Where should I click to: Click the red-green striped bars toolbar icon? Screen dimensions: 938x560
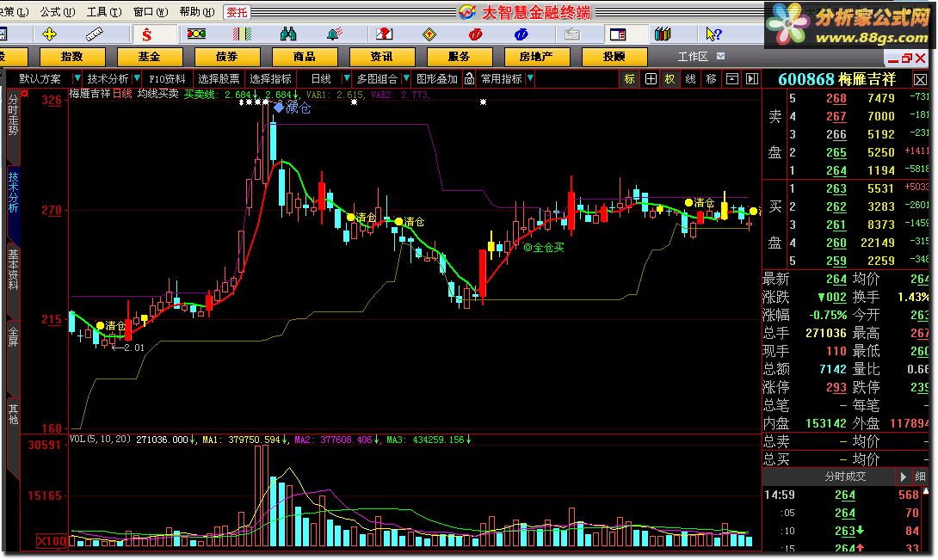(243, 34)
